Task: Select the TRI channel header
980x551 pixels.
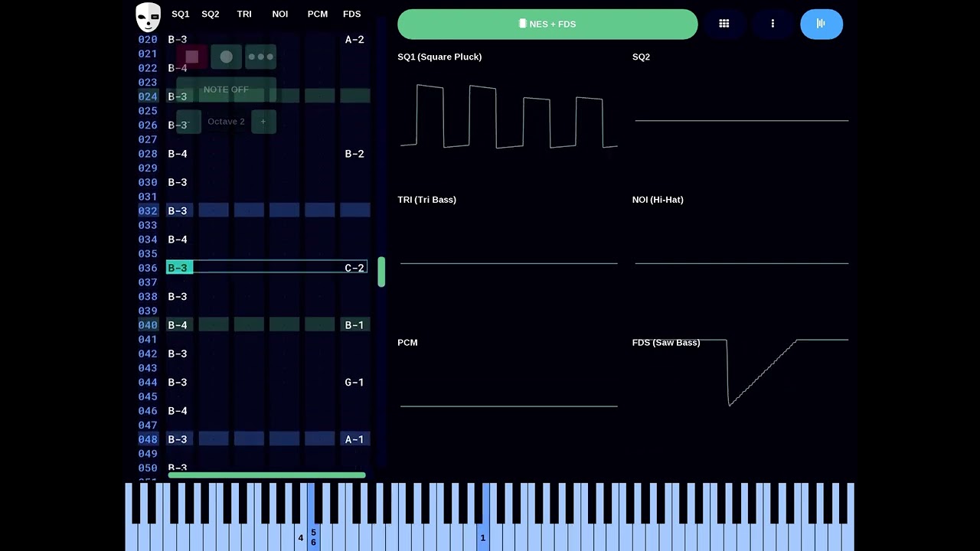Action: [x=244, y=14]
